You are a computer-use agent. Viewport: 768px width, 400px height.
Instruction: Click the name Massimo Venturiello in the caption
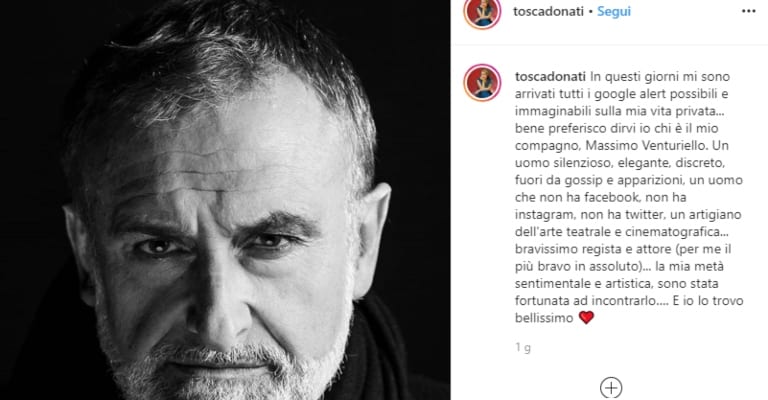tap(646, 145)
